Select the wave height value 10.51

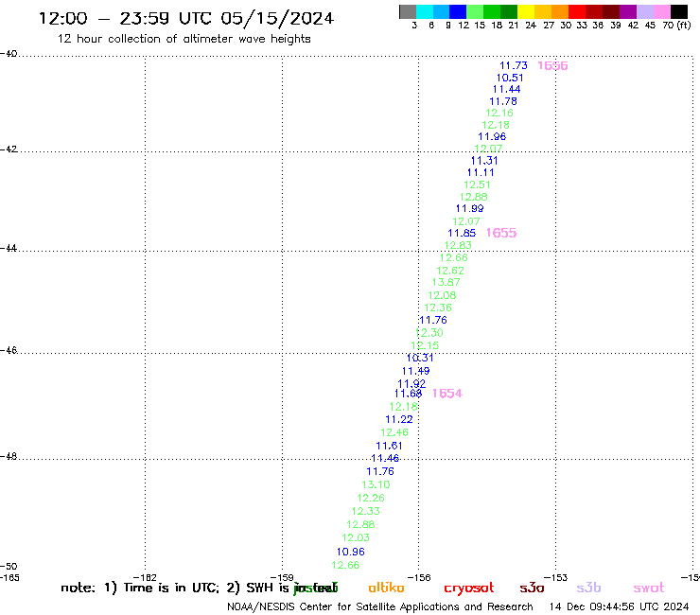coord(510,78)
